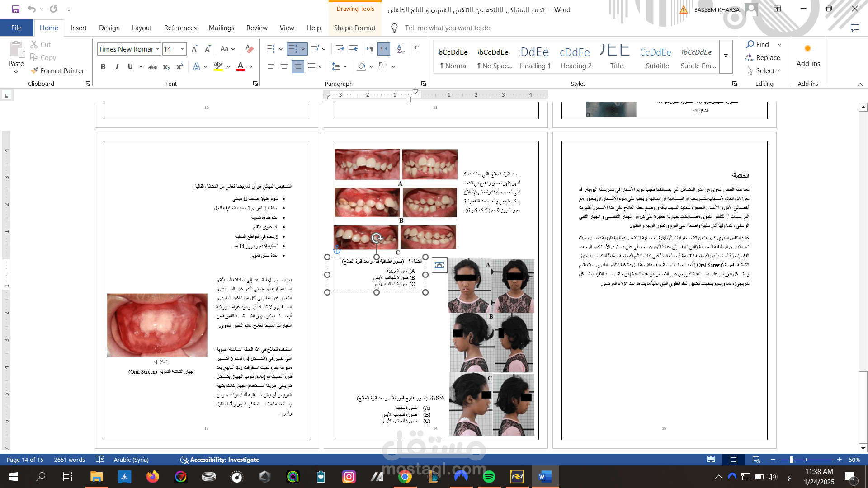Open File Explorer from taskbar
868x488 pixels.
(x=97, y=477)
